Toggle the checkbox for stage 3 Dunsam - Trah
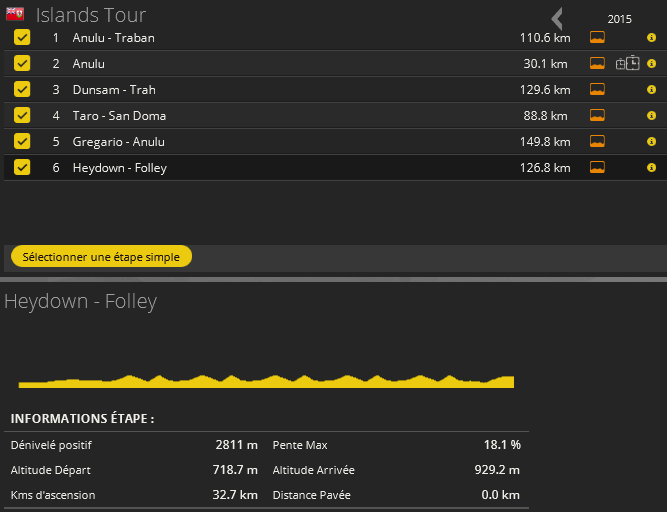The image size is (667, 512). tap(22, 90)
